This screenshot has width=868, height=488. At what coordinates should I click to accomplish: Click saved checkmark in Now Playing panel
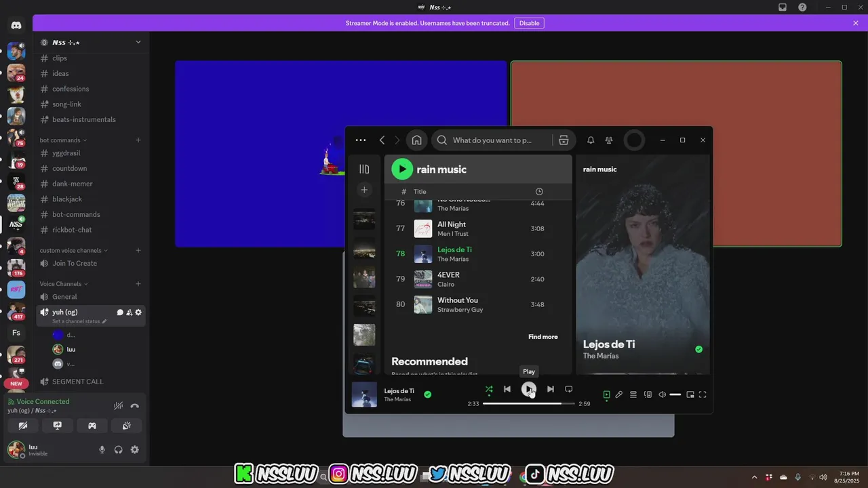point(698,349)
